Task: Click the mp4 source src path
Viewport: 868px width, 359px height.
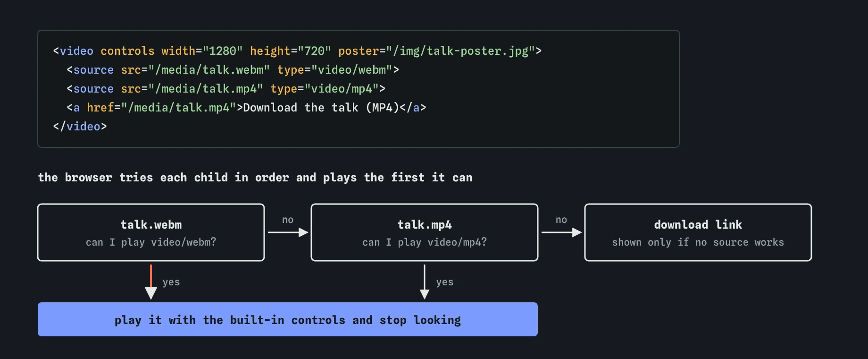Action: pyautogui.click(x=205, y=89)
